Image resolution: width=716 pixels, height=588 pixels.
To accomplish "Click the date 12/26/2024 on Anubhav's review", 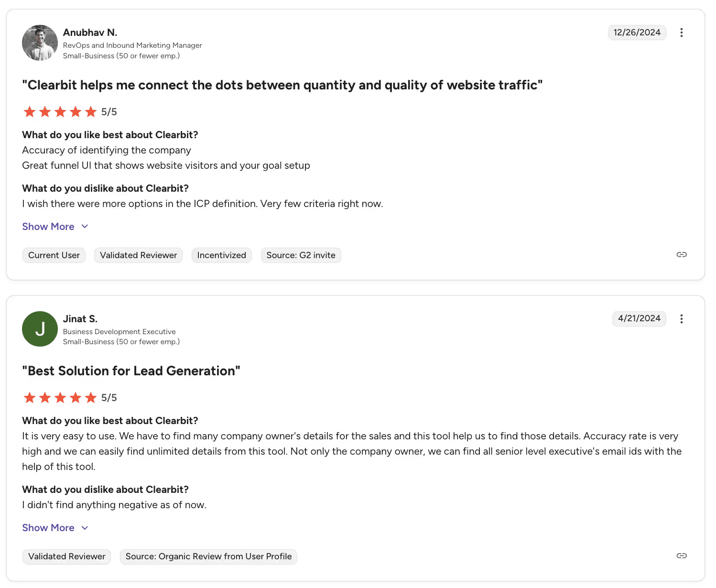I will [636, 33].
